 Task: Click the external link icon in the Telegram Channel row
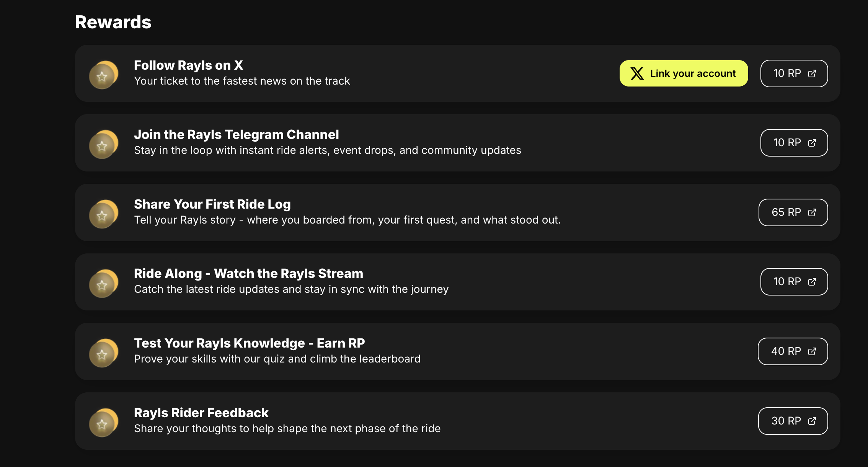812,143
